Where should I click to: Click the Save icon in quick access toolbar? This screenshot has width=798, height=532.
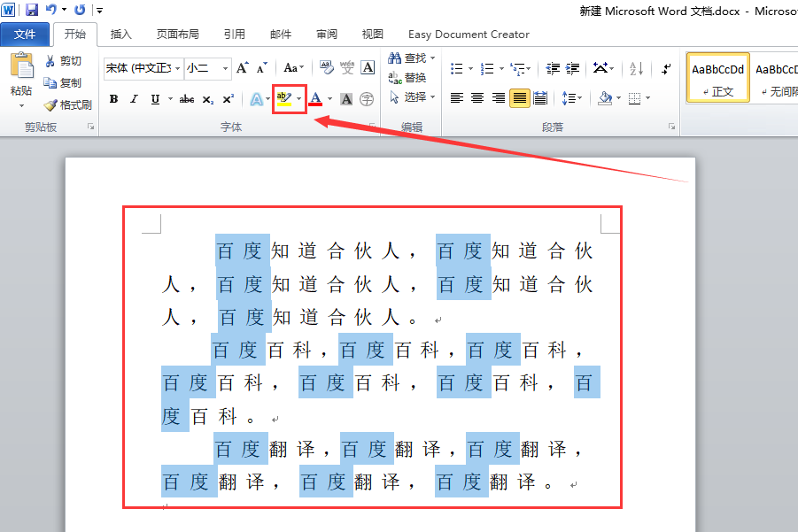[32, 10]
